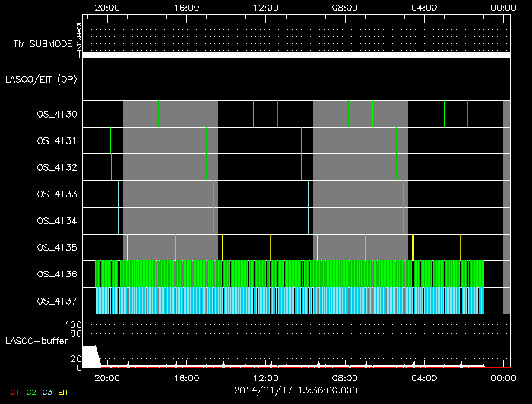Click the red C1 legend entry
This screenshot has width=532, height=404.
pos(14,391)
